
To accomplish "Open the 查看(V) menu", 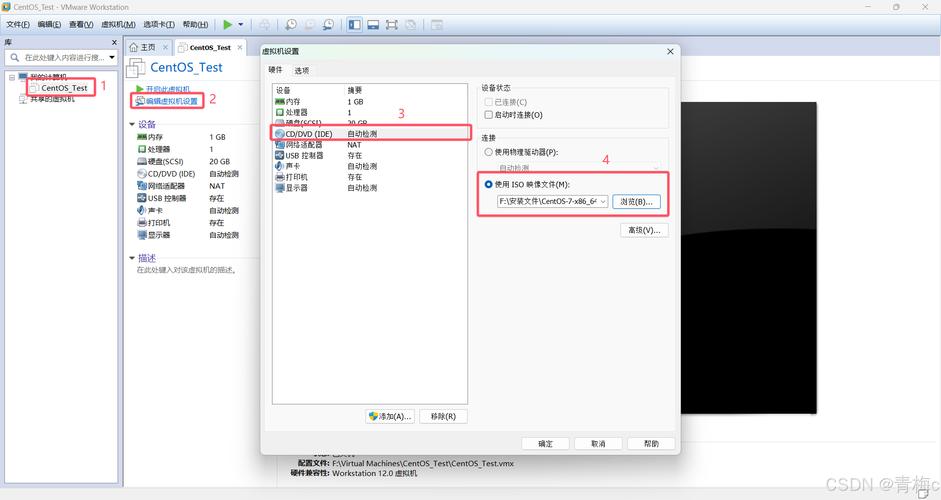I will coord(81,25).
